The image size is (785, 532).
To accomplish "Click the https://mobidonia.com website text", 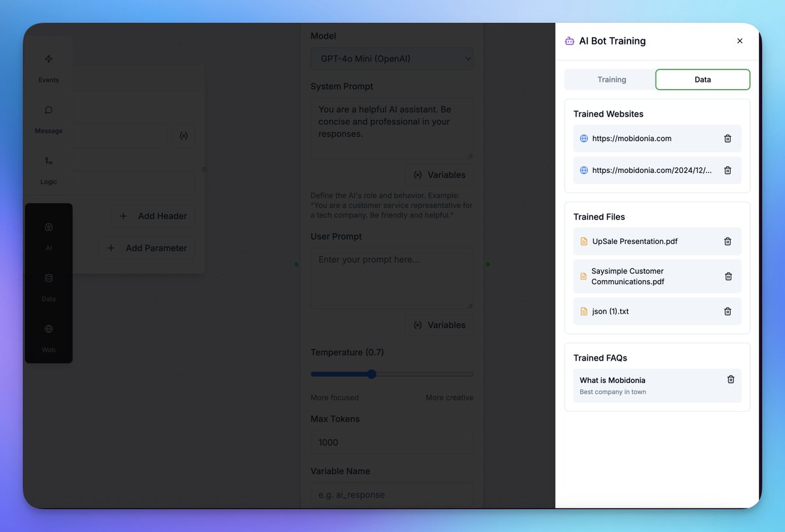I will pos(632,139).
